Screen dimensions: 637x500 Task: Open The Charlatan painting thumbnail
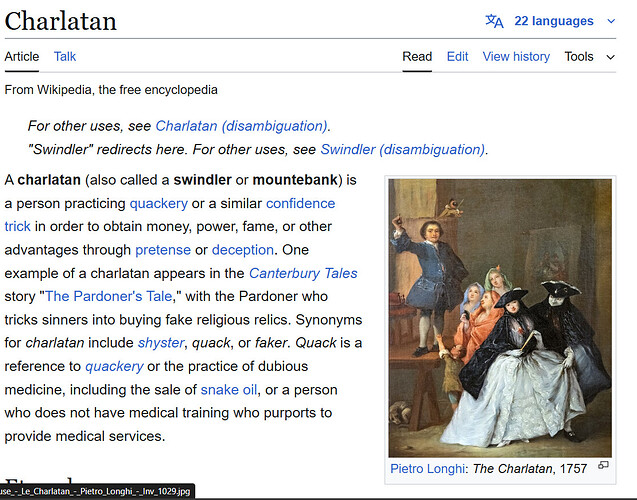[x=500, y=318]
